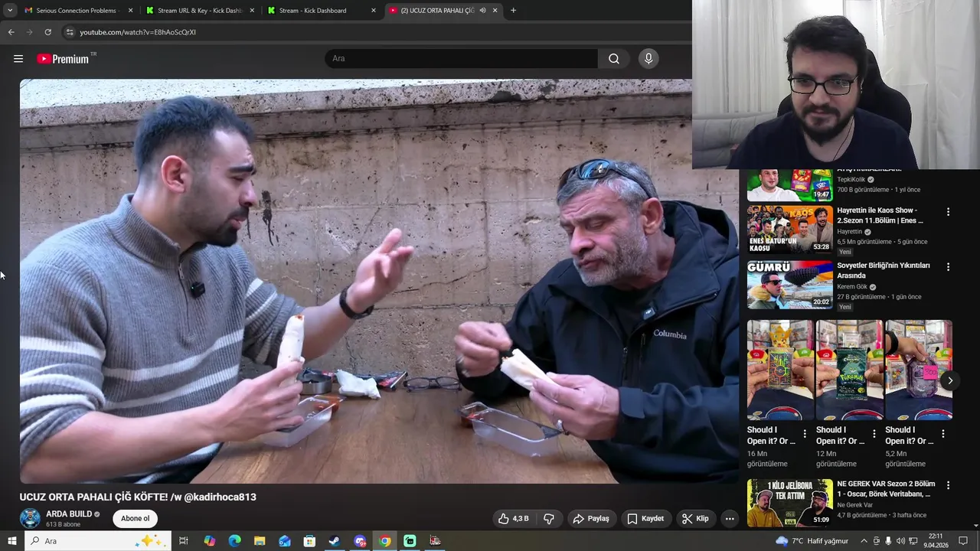Open the TepkiKolik video thumbnail 19:47
Image resolution: width=980 pixels, height=551 pixels.
pos(789,185)
